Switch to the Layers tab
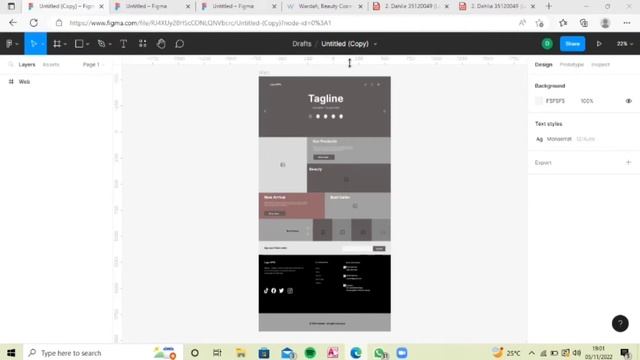The height and width of the screenshot is (360, 640). (27, 64)
